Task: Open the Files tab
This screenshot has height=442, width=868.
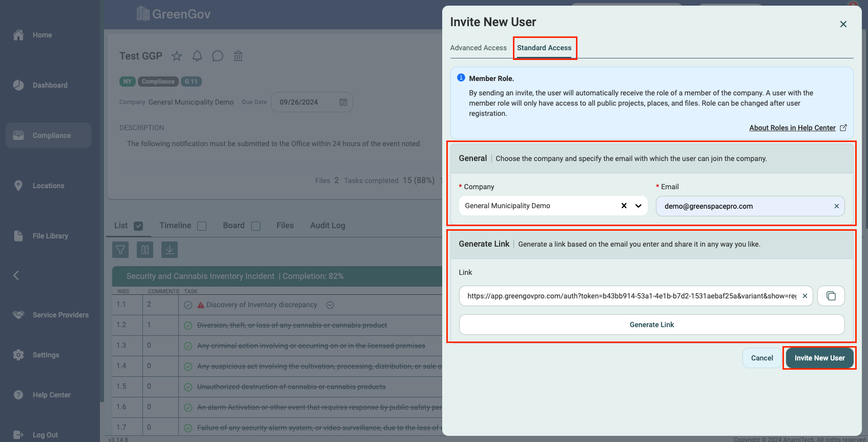Action: [285, 226]
